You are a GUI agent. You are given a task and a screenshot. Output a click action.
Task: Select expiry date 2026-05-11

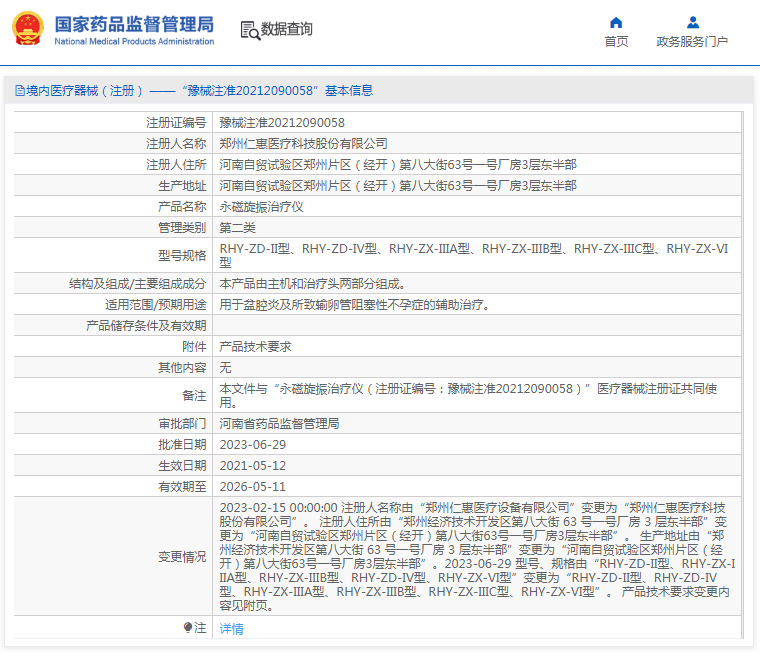click(253, 487)
